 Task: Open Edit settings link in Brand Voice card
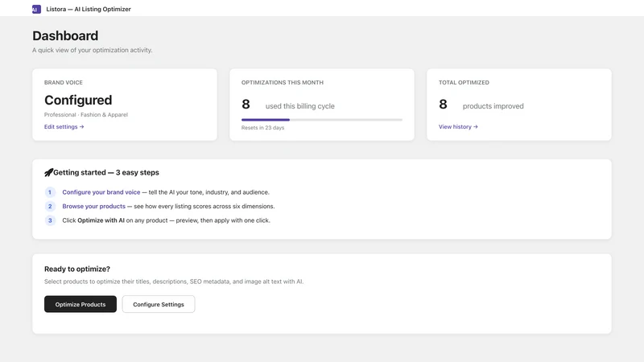click(x=64, y=127)
